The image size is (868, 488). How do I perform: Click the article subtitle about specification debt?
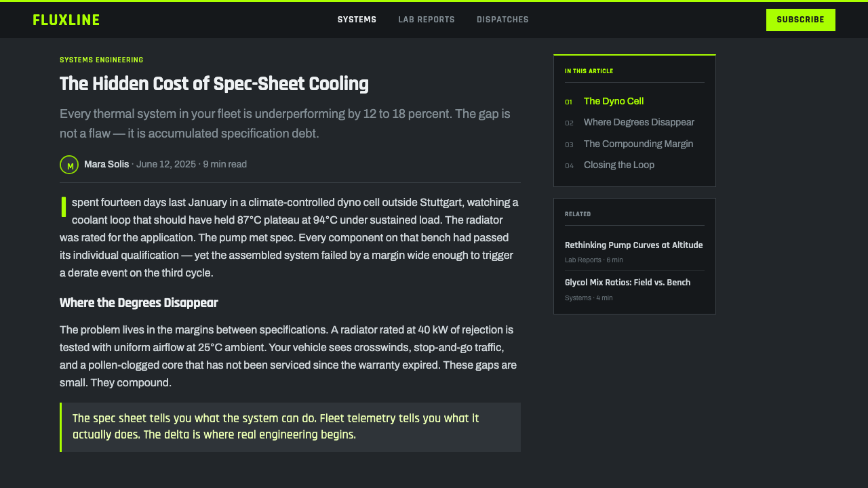285,123
